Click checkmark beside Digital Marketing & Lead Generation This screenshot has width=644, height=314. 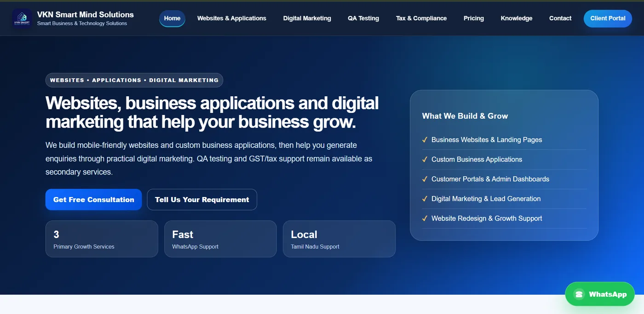point(425,199)
